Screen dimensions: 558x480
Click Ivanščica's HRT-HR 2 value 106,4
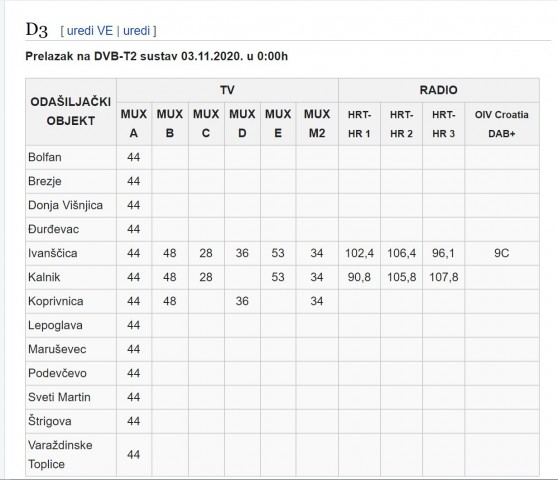point(401,253)
